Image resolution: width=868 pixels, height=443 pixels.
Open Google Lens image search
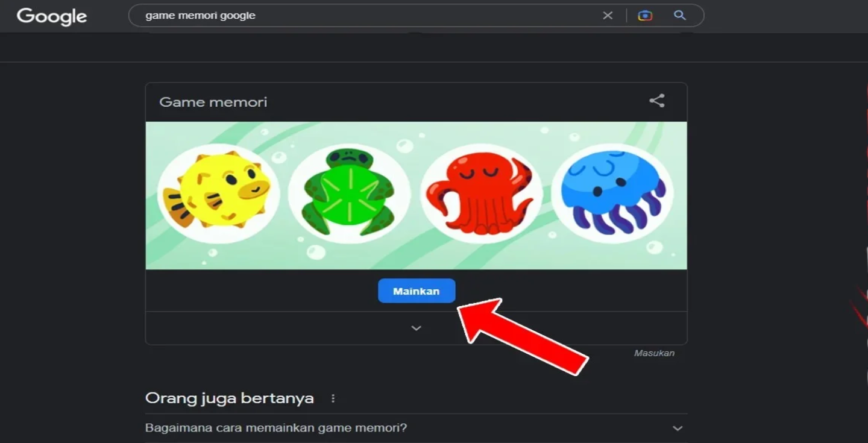tap(645, 16)
